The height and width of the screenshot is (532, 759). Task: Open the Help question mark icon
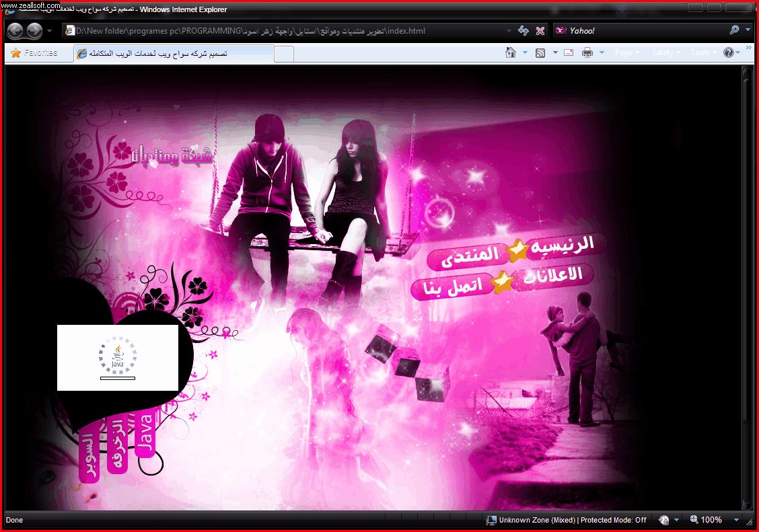click(728, 52)
